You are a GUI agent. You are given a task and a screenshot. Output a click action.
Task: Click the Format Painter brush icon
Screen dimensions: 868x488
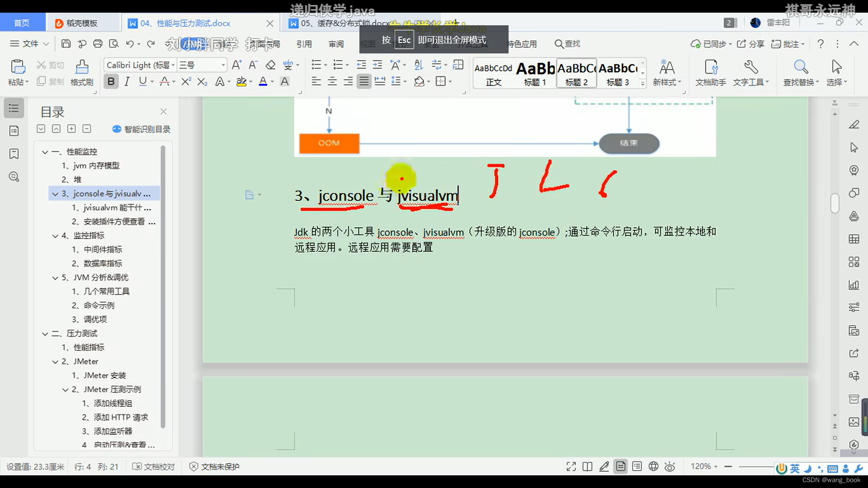(82, 67)
